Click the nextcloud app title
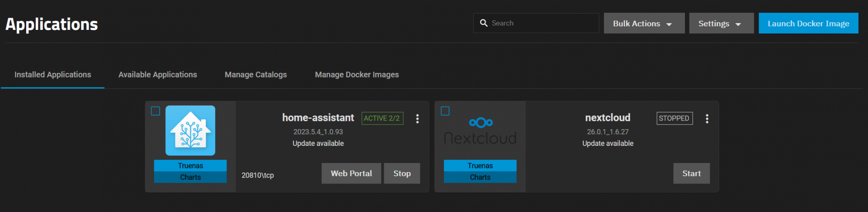 [x=608, y=118]
